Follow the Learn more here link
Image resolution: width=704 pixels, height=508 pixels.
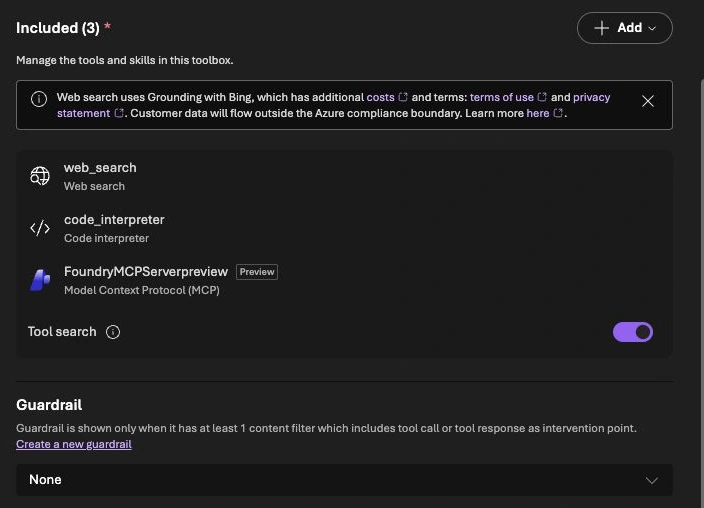pos(543,113)
